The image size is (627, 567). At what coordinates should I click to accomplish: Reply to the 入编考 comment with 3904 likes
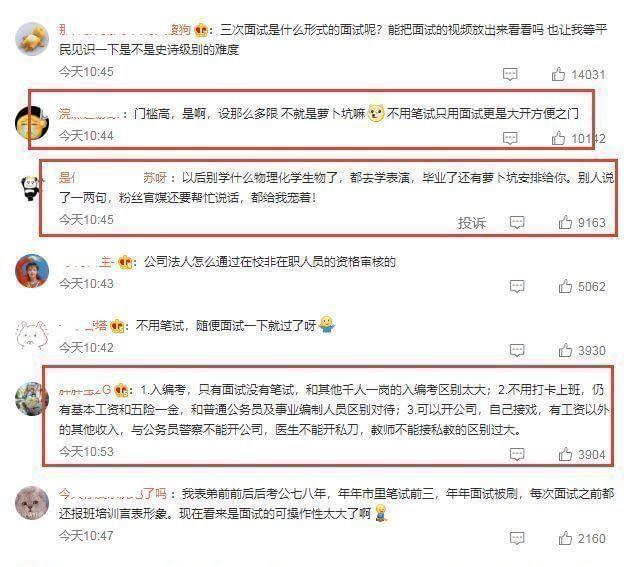[x=517, y=454]
